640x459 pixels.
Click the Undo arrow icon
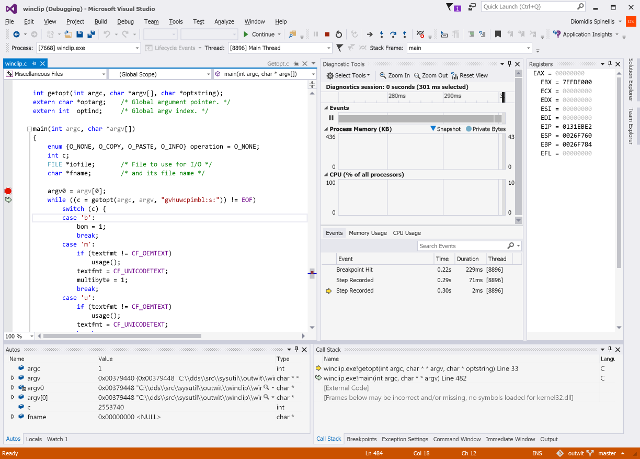[x=107, y=35]
